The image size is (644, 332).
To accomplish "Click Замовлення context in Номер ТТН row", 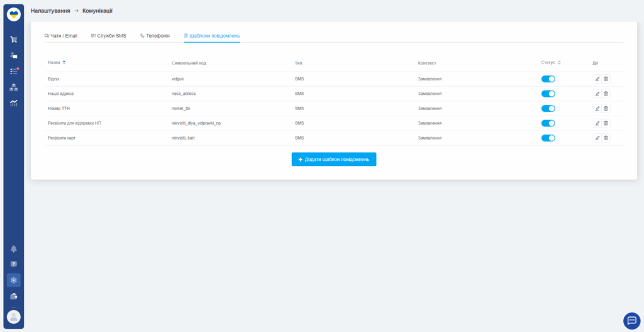I will (x=430, y=109).
